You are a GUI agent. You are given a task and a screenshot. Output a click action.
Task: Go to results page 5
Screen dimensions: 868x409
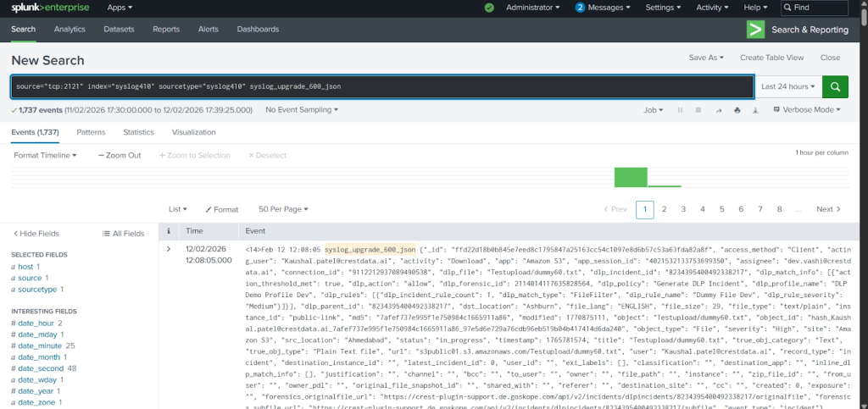pyautogui.click(x=722, y=209)
